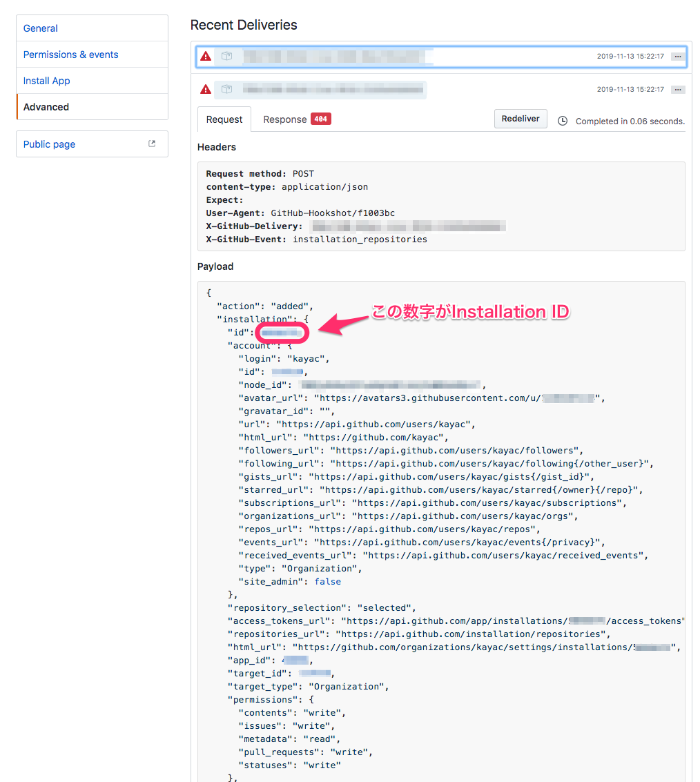Viewport: 700px width, 782px height.
Task: Click the "avatar_url" payload line
Action: coord(422,398)
